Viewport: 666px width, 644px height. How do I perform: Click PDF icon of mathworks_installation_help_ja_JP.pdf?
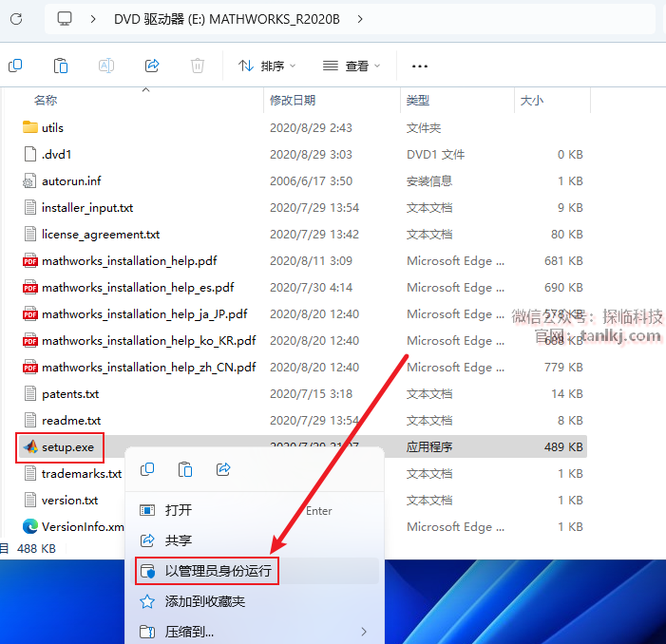pos(30,314)
